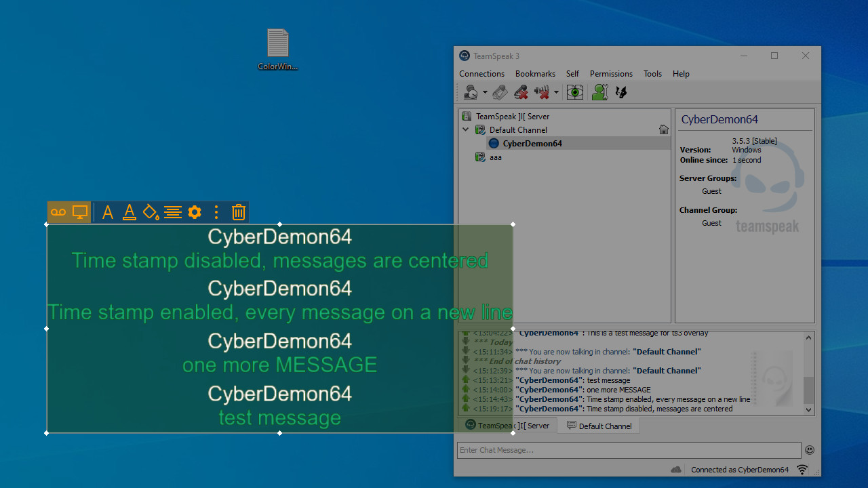Switch to the Default Channel chat tab
The image size is (868, 488).
pos(599,426)
